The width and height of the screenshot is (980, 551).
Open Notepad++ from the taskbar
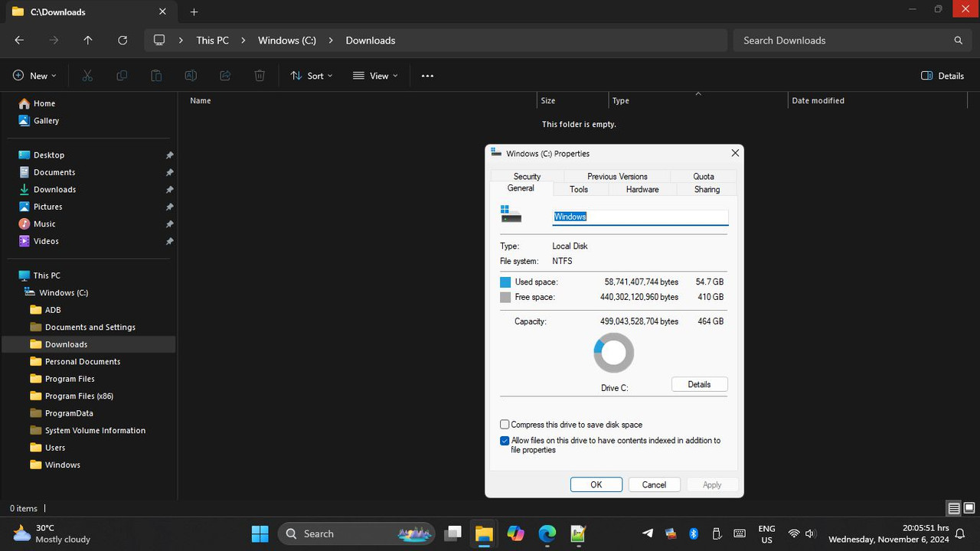point(578,533)
